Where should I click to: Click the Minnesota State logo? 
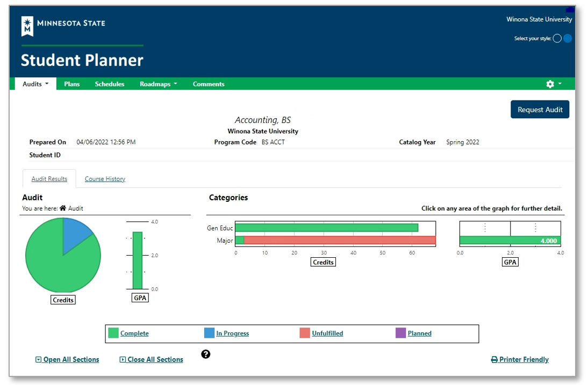63,26
